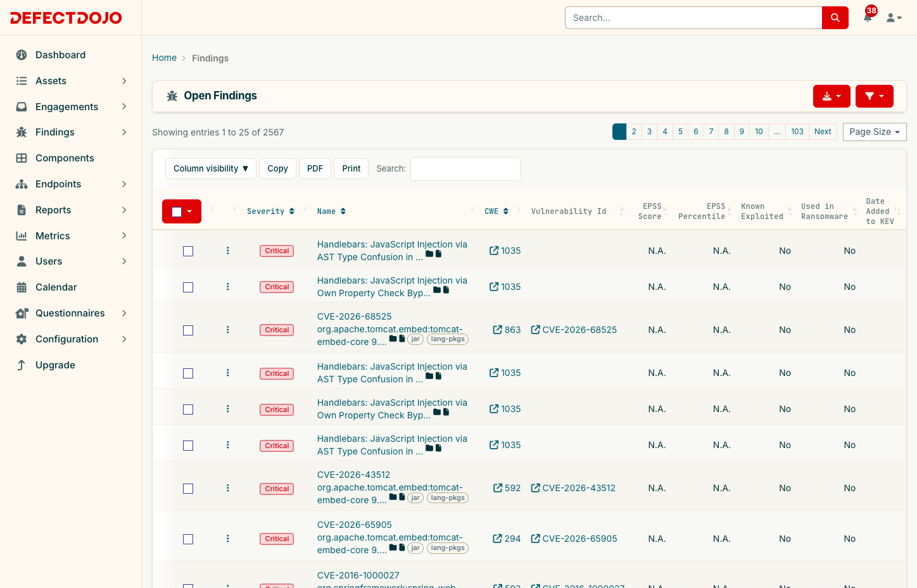Open the three-dot menu for CVE-2026-65905 row

click(x=228, y=539)
